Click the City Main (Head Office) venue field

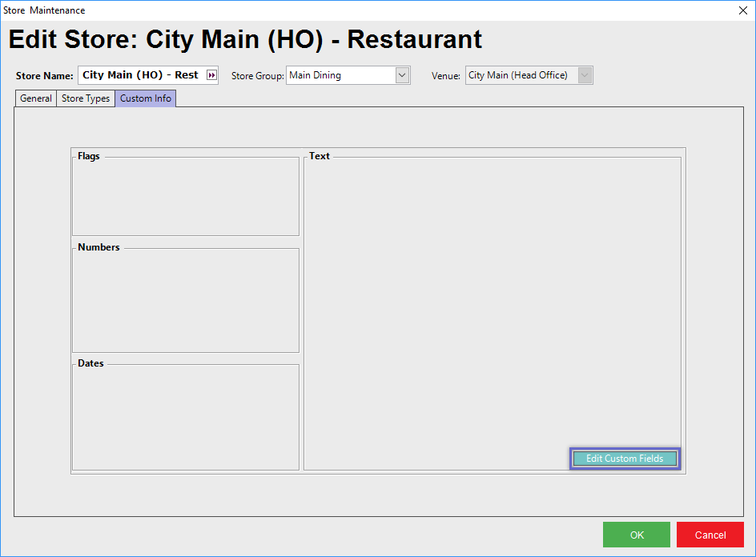coord(521,75)
